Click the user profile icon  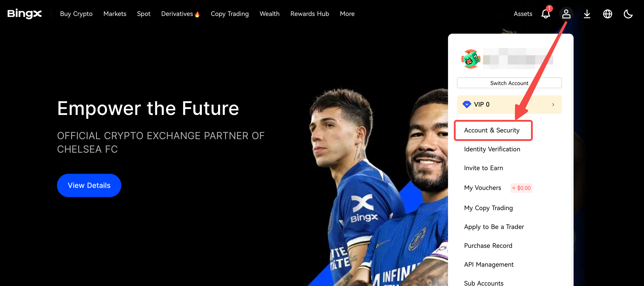coord(566,14)
